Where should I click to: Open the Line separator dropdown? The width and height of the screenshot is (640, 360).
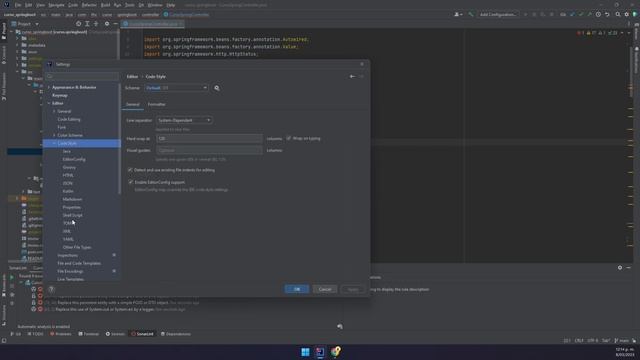tap(184, 120)
